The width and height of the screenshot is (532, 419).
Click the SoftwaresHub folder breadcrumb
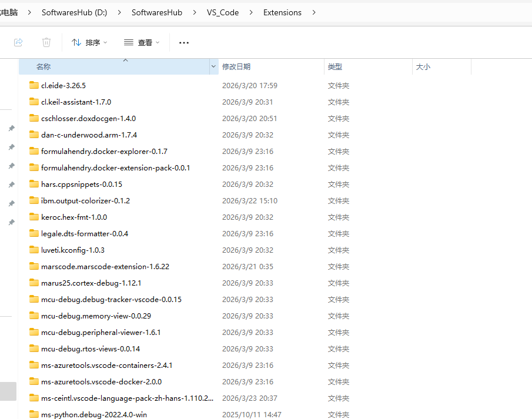[x=157, y=12]
